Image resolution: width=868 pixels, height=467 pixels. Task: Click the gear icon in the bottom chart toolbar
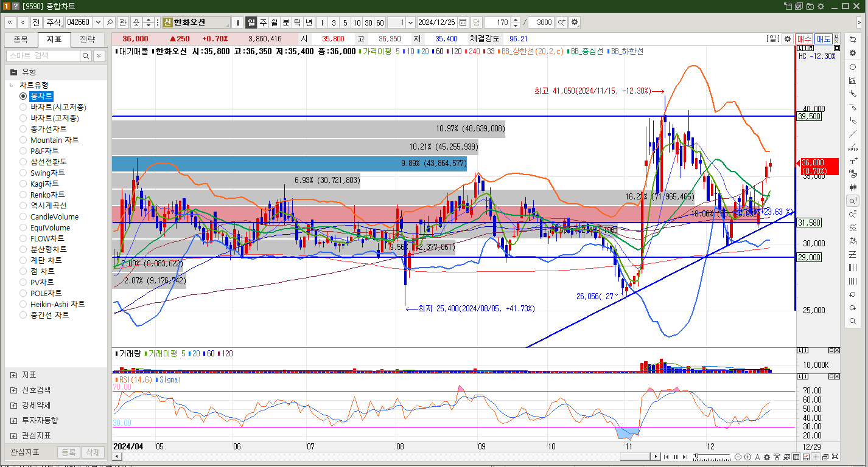tap(767, 457)
